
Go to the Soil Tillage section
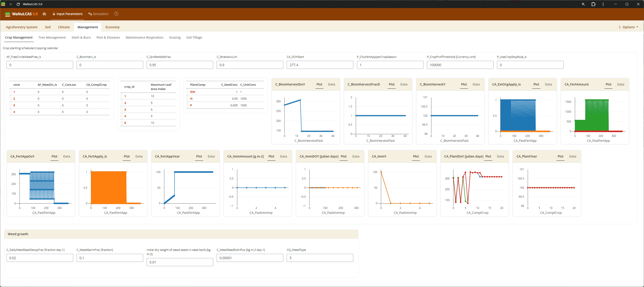click(x=194, y=37)
